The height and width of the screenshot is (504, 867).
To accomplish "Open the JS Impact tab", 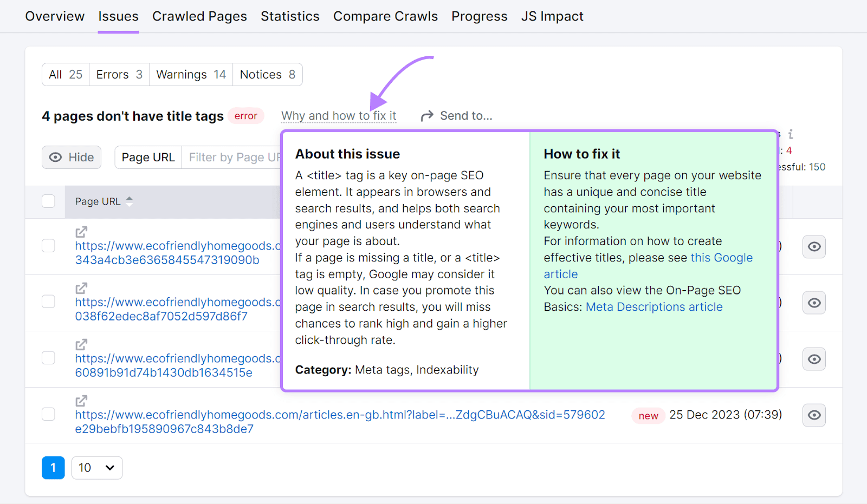I will pyautogui.click(x=552, y=16).
